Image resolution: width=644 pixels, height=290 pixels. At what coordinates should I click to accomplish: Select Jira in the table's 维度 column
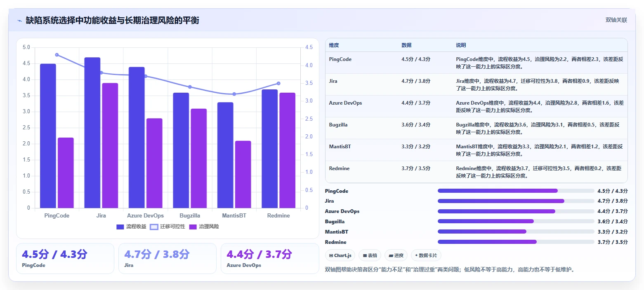click(x=333, y=81)
